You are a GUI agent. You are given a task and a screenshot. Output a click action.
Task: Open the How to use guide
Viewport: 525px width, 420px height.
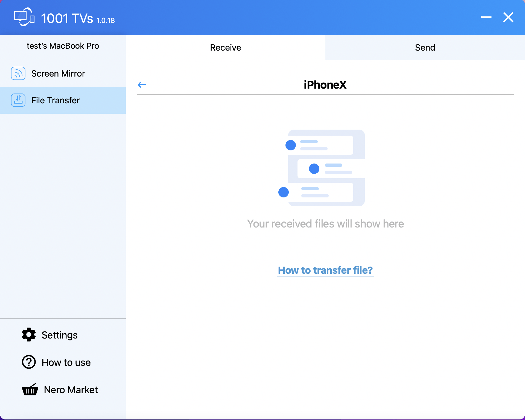66,362
